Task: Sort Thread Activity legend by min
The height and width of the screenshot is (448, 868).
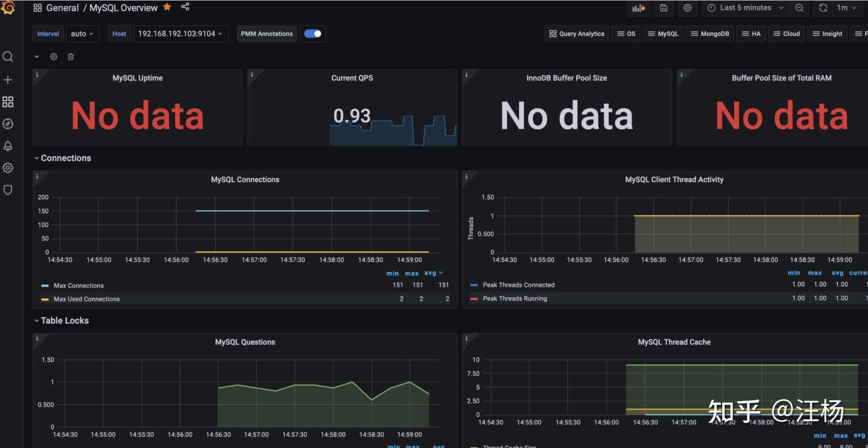Action: 794,273
